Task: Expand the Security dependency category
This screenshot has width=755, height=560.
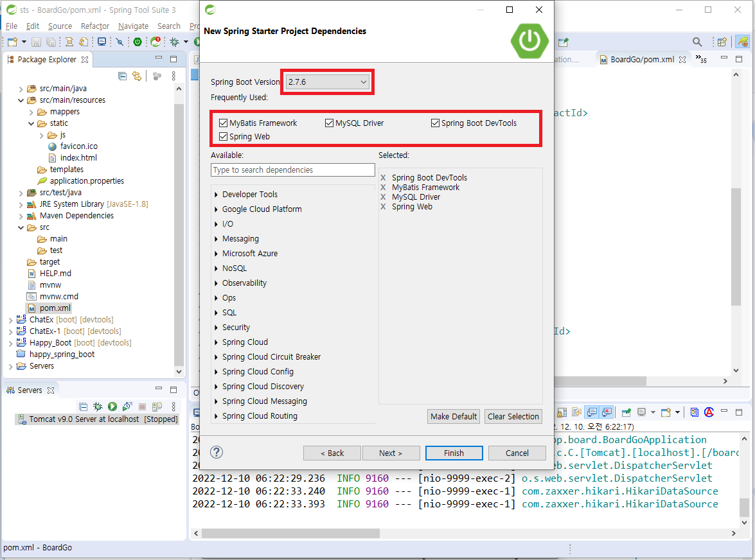Action: coord(216,328)
